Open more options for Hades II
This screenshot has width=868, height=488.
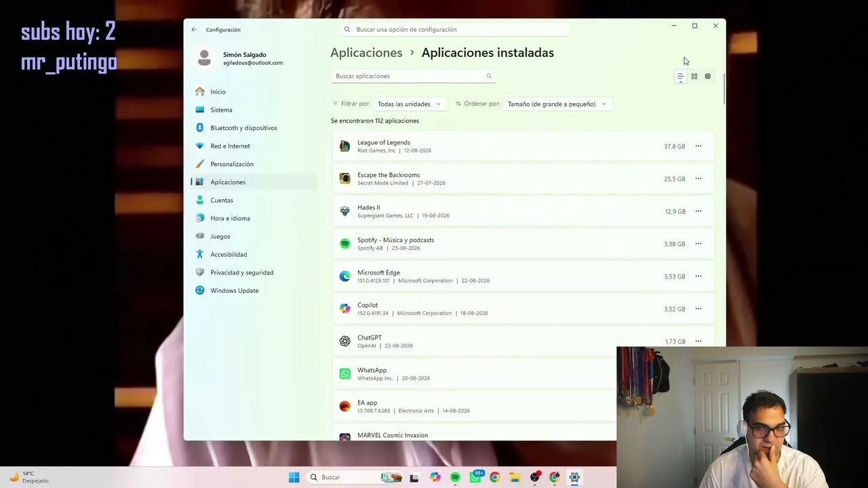698,211
